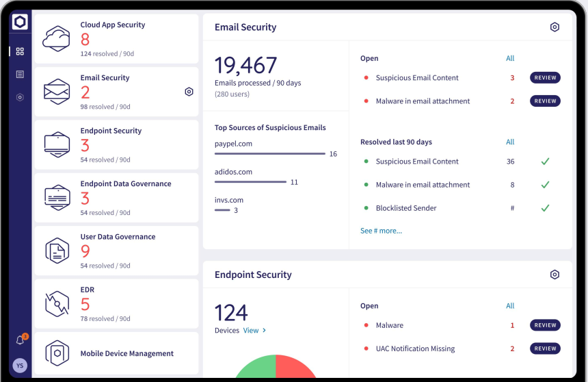Select the Cloud App Security card
Viewport: 588px width, 382px height.
116,38
